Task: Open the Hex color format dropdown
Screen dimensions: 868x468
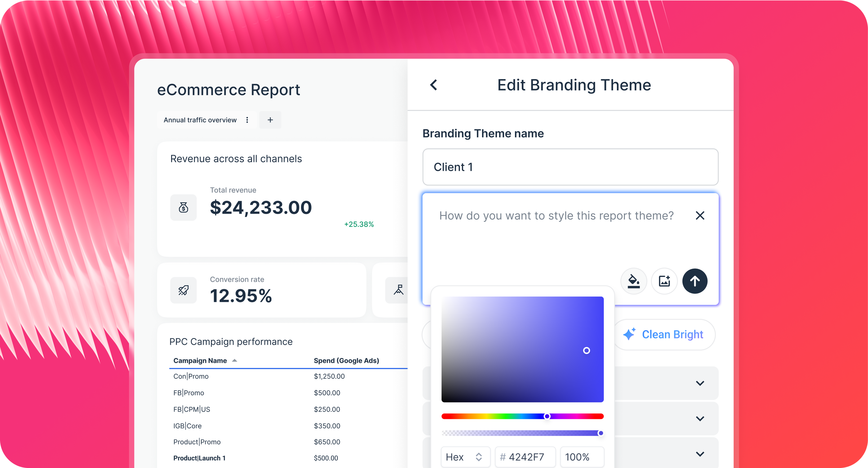Action: pyautogui.click(x=466, y=457)
